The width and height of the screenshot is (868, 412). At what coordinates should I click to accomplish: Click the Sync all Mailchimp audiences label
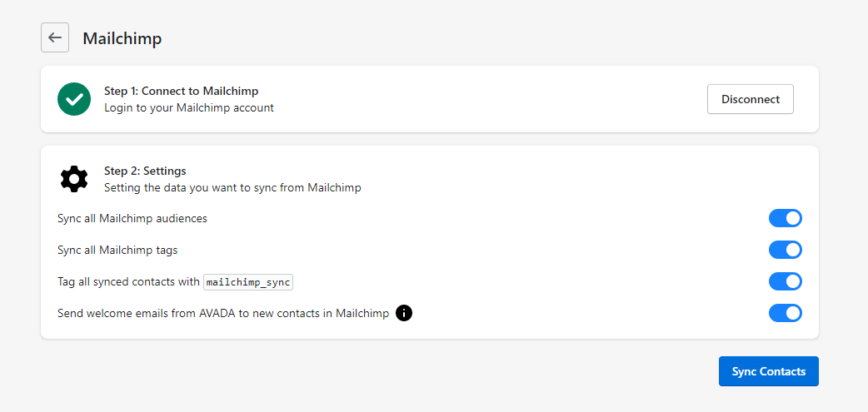[x=132, y=218]
